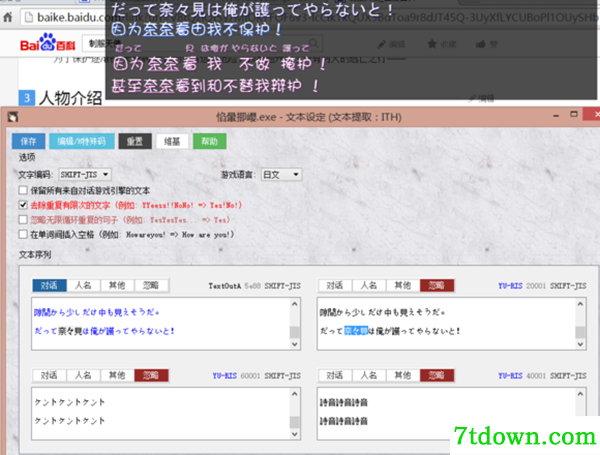Click the 编辑 link beside 人物介绍 heading

click(x=482, y=98)
